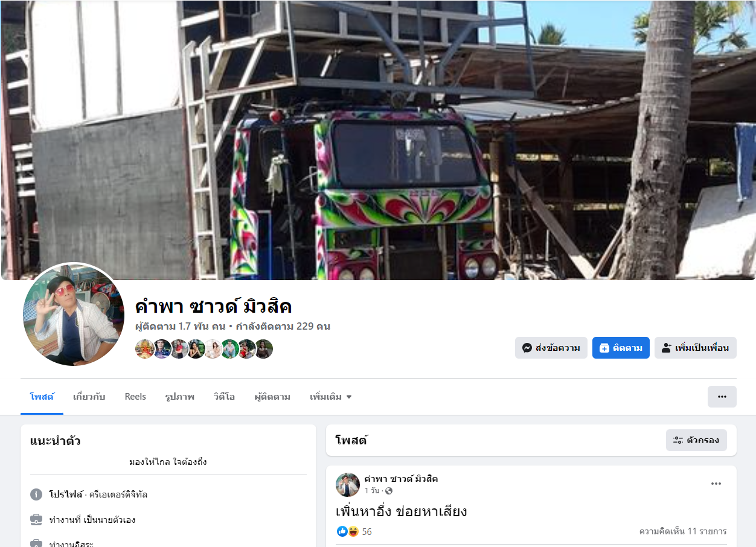756x547 pixels.
Task: Open post options three-dots menu
Action: 716,484
